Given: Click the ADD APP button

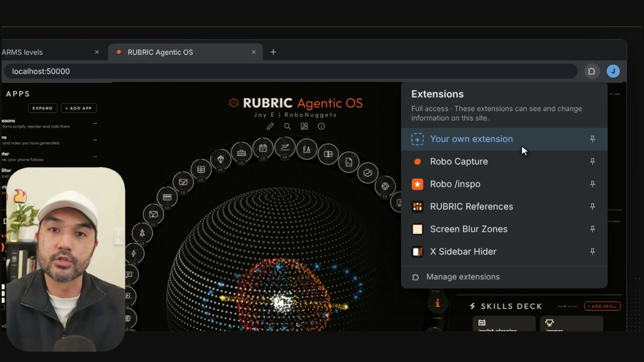Looking at the screenshot, I should pos(79,108).
